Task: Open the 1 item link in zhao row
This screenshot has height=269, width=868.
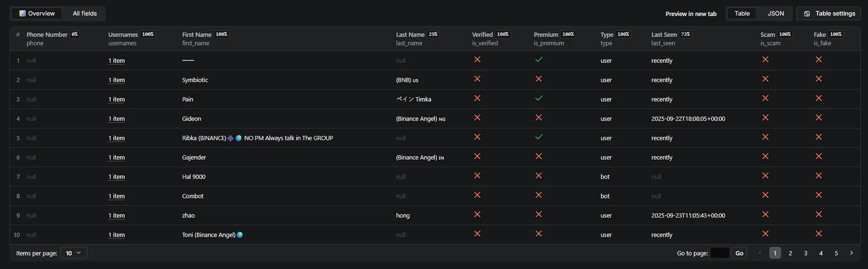Action: click(x=117, y=215)
